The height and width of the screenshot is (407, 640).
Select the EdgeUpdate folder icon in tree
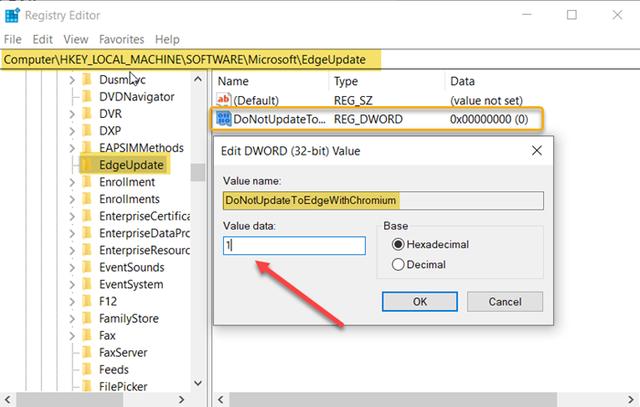pyautogui.click(x=88, y=164)
